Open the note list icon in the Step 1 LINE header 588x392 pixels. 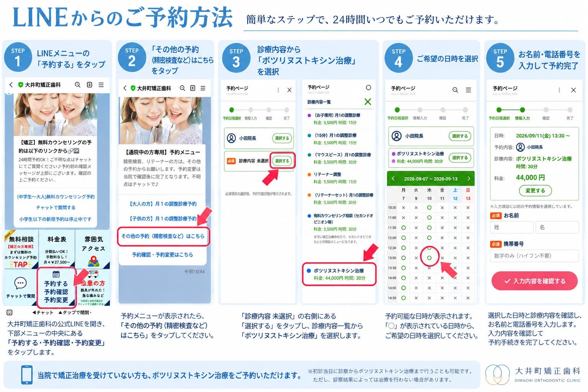(90, 85)
